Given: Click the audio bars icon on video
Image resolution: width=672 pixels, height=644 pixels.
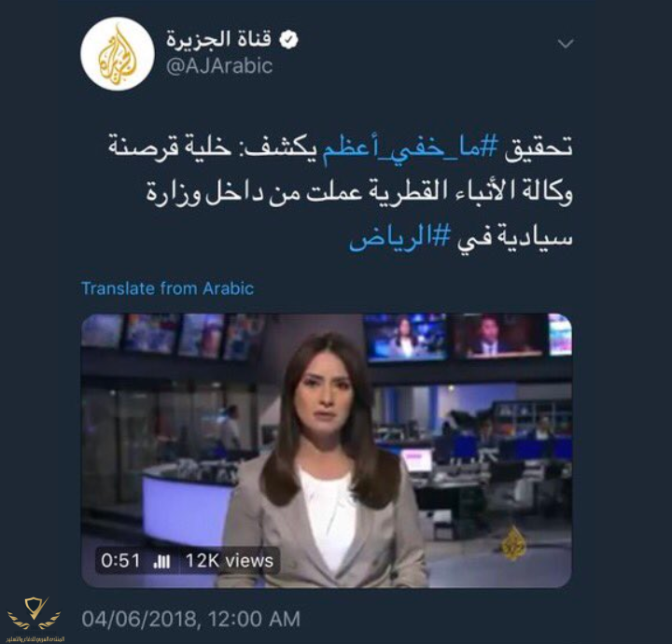Looking at the screenshot, I should click(162, 561).
